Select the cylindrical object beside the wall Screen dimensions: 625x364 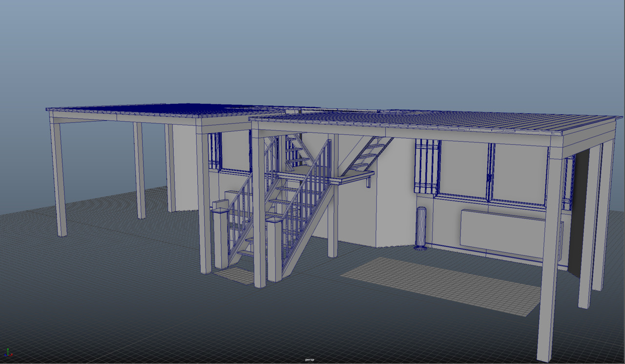click(x=420, y=228)
